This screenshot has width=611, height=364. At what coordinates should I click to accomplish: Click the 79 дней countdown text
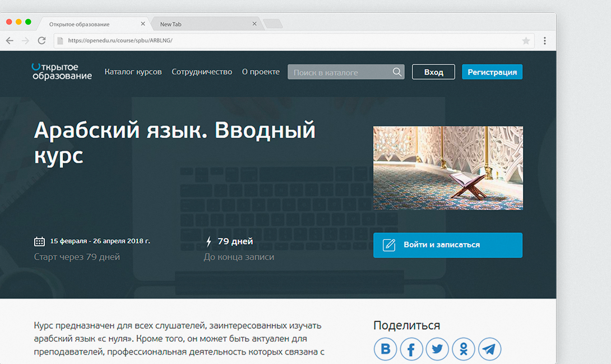(x=235, y=241)
